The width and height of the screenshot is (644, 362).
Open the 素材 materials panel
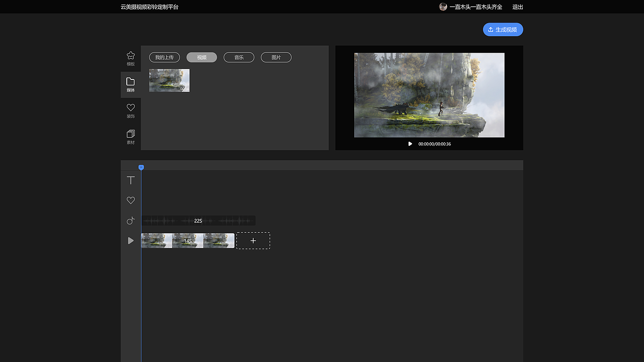[131, 137]
